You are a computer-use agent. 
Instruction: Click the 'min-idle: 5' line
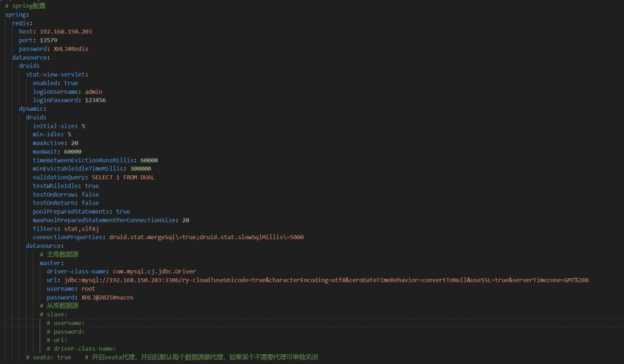tap(52, 135)
